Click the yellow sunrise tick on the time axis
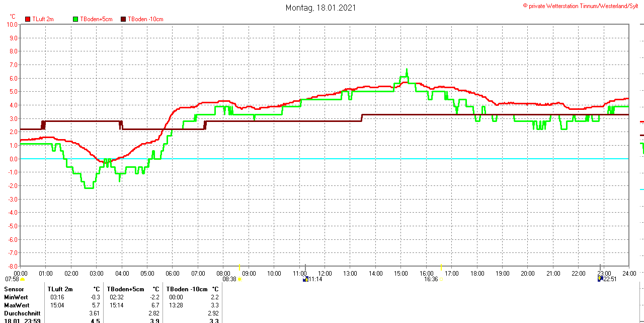This screenshot has height=323, width=644. pos(239,267)
